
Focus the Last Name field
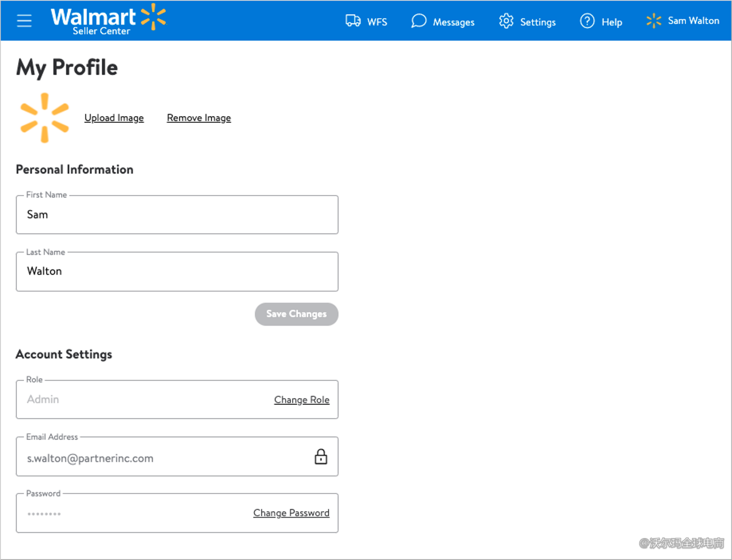(177, 271)
